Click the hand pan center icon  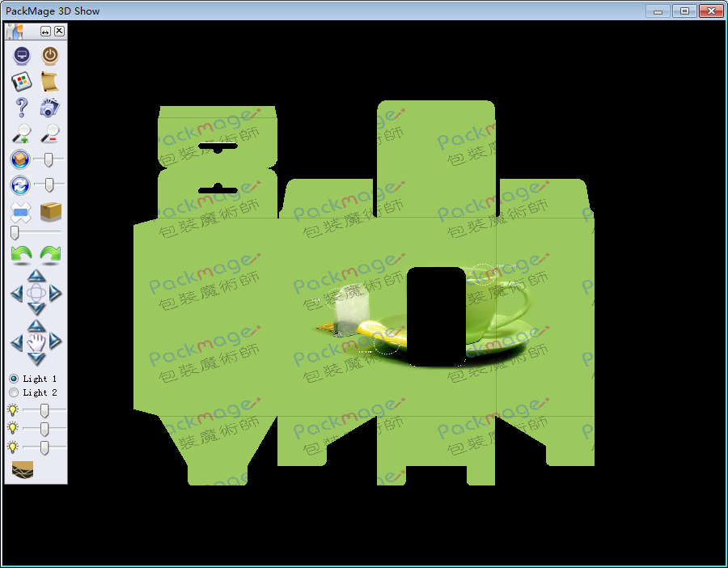click(x=36, y=342)
